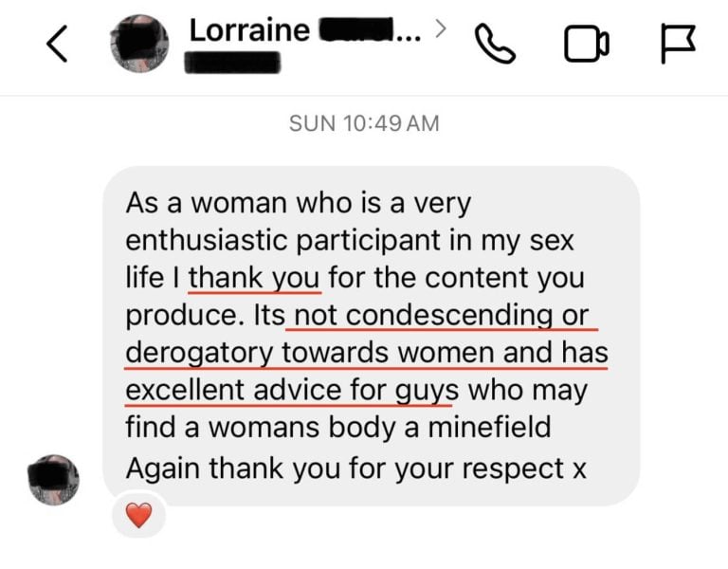Tap the underlined words "thank you"
Viewport: 728px width, 569px height.
pos(254,279)
